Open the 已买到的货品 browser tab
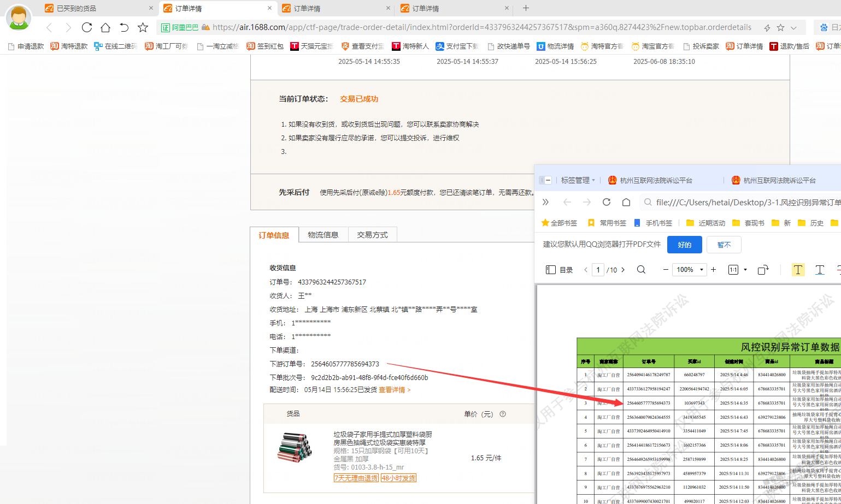This screenshot has width=841, height=504. [77, 8]
